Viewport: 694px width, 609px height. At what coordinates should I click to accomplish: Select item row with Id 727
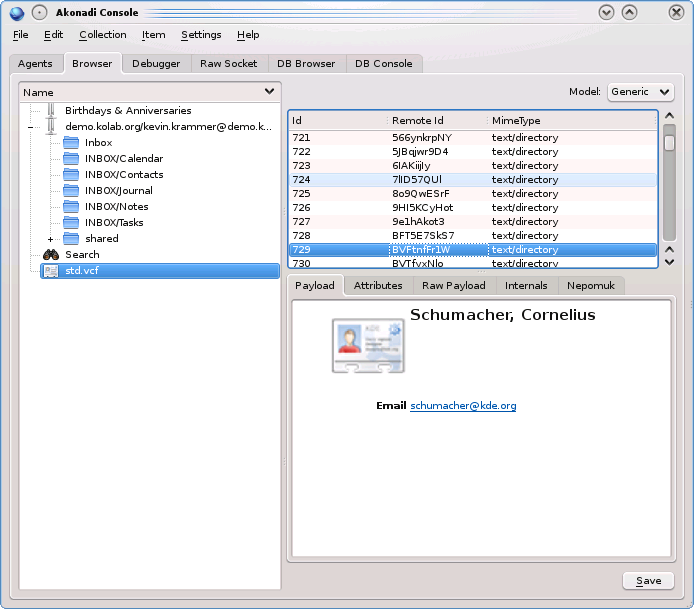point(473,222)
